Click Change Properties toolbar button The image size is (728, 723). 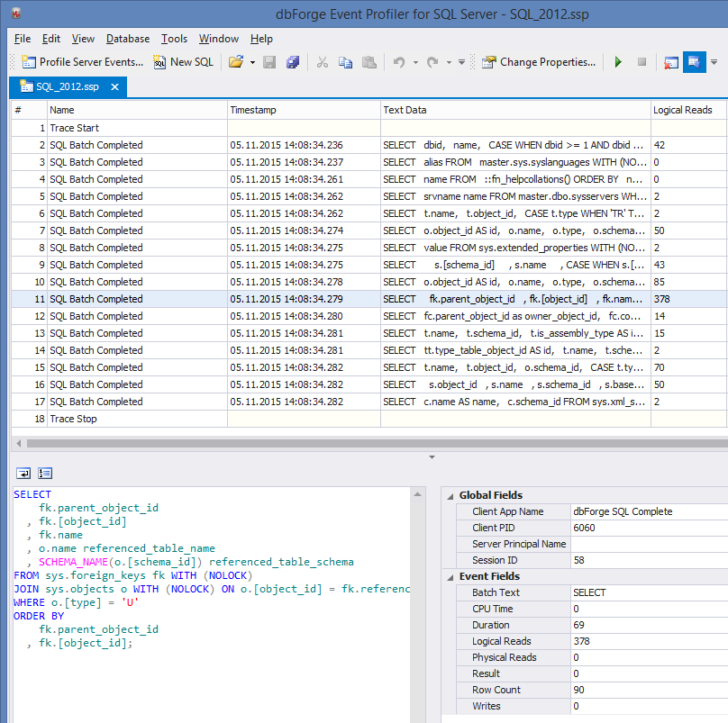click(539, 62)
